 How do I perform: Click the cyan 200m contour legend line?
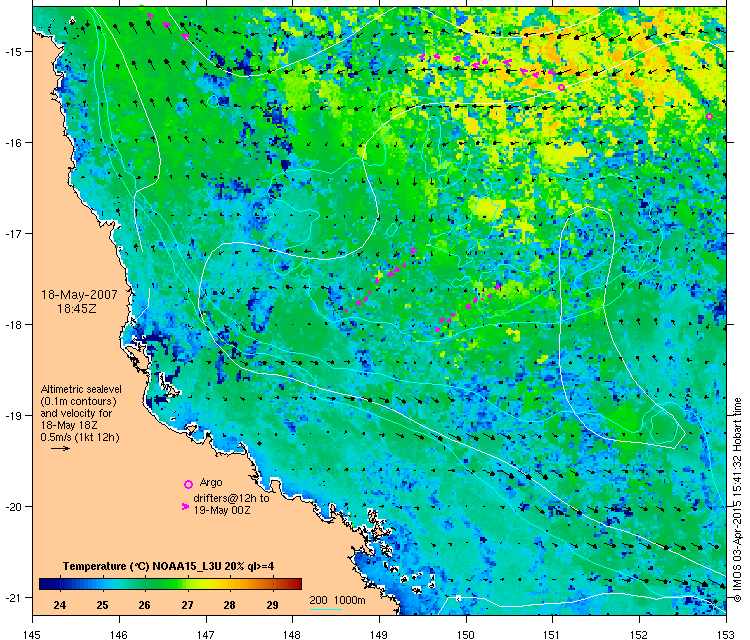tap(326, 609)
